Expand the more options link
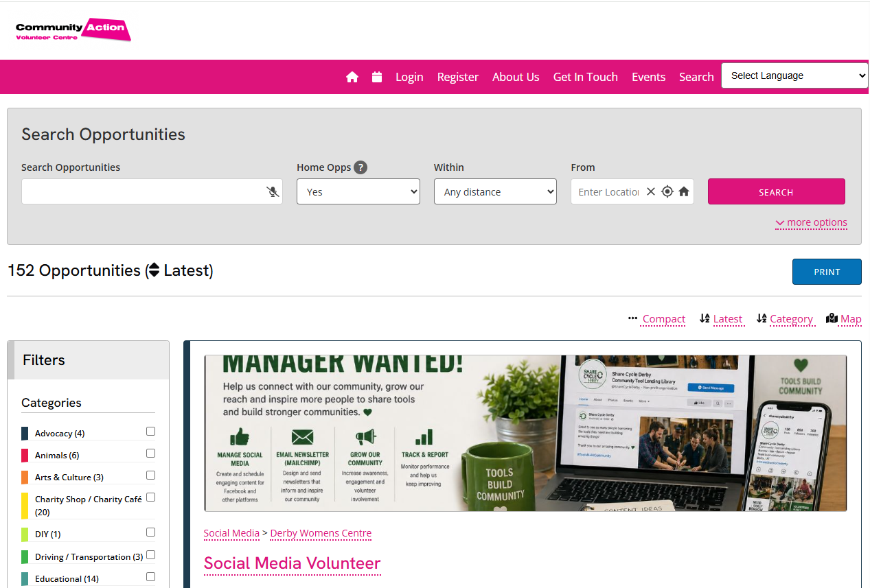870x588 pixels. [811, 222]
